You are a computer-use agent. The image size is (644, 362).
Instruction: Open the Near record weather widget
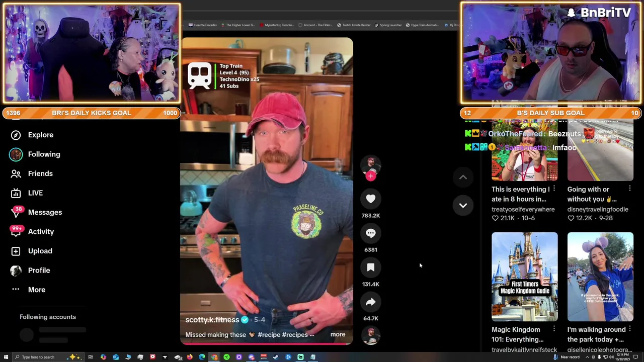pyautogui.click(x=567, y=357)
